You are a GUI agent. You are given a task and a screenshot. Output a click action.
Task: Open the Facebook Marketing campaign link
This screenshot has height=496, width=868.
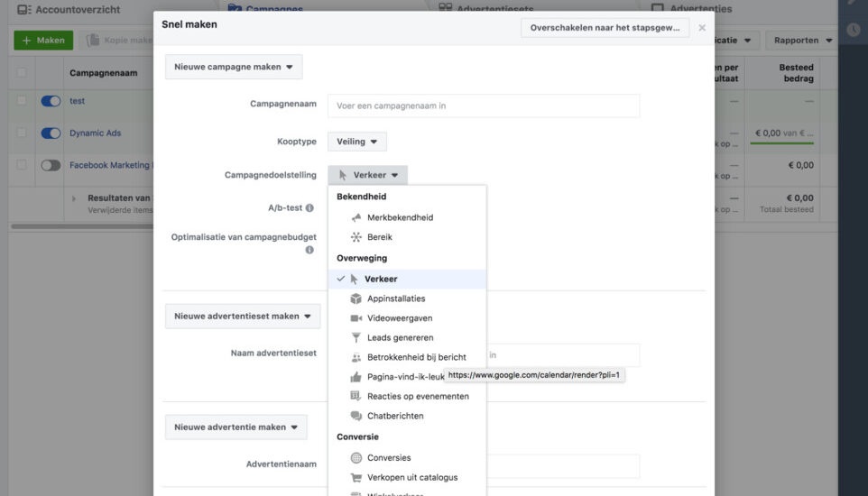111,165
